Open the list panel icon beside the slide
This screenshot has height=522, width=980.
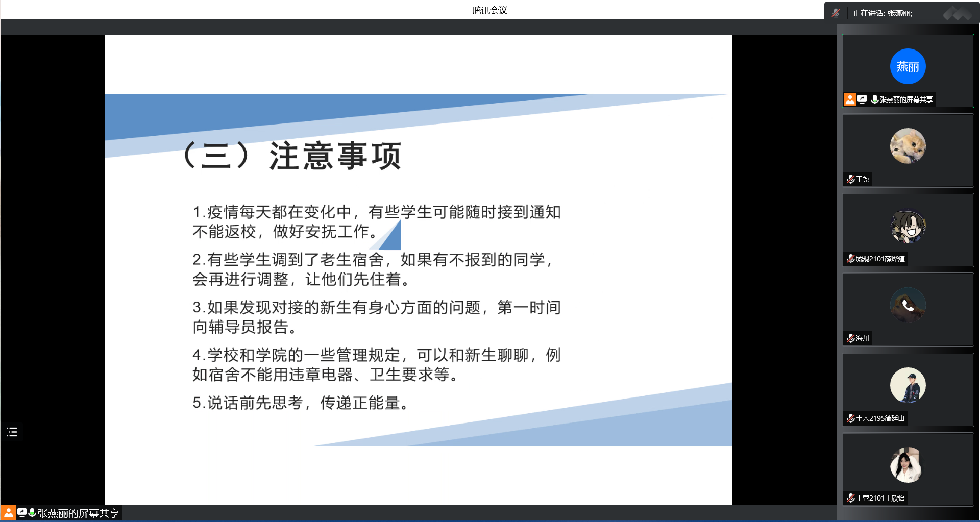point(12,432)
